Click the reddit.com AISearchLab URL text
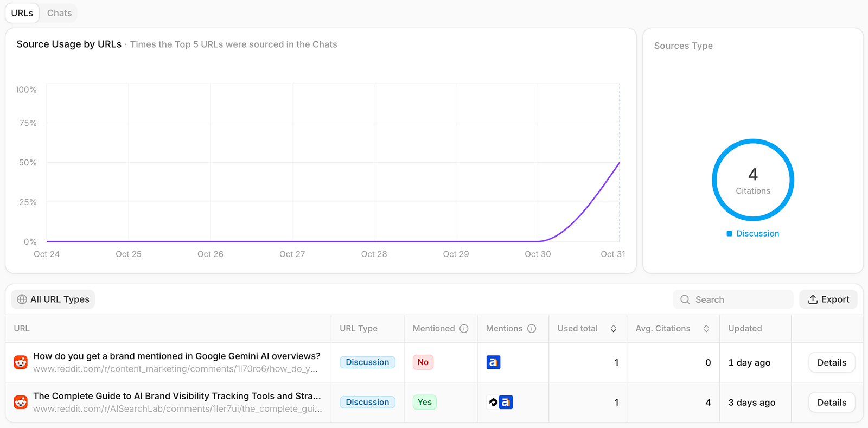Viewport: 868px width, 428px height. coord(177,409)
